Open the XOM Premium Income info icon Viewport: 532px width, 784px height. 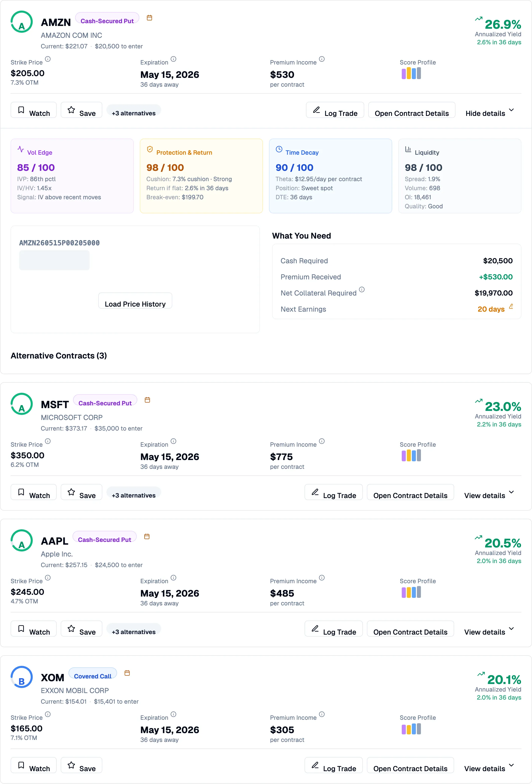tap(322, 714)
